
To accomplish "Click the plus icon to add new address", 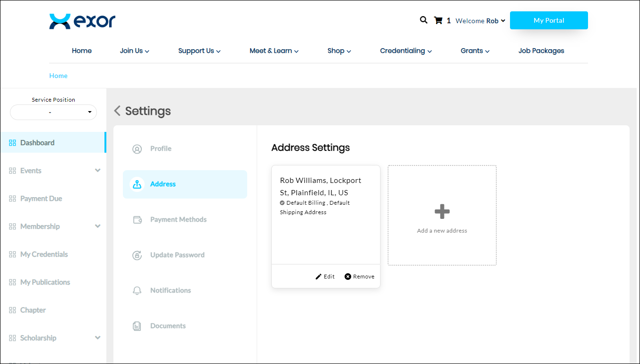I will [442, 211].
